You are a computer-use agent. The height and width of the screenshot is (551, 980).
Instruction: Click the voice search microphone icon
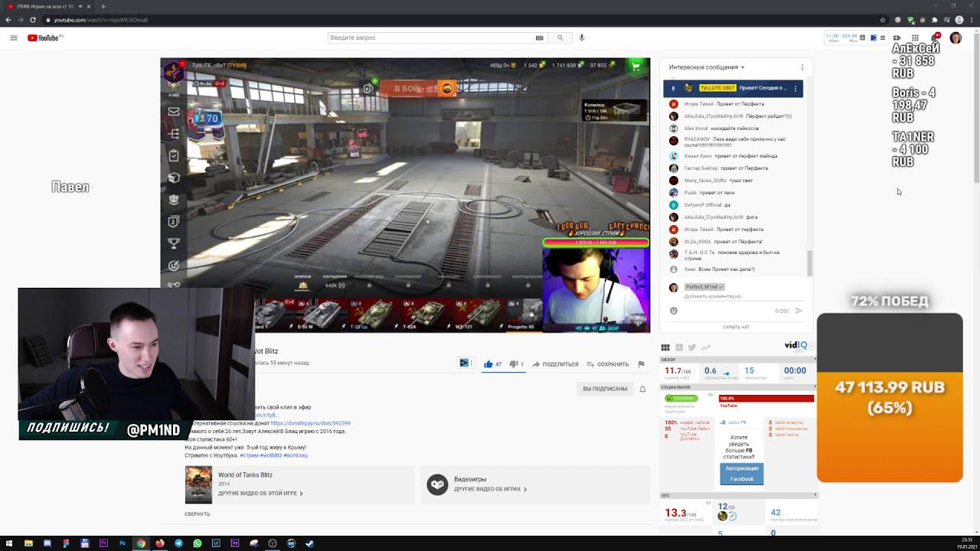point(582,37)
